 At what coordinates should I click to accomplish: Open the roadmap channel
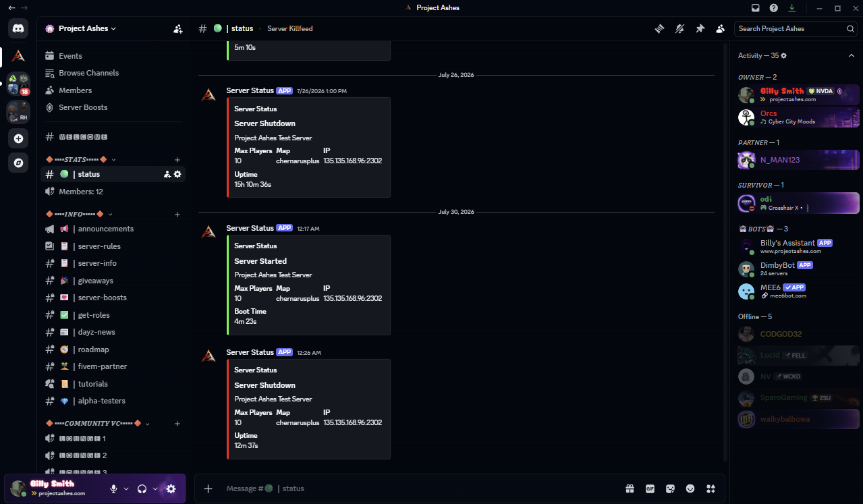(113, 349)
